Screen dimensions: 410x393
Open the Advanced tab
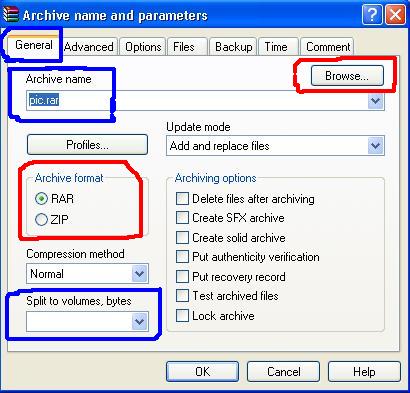pos(89,47)
